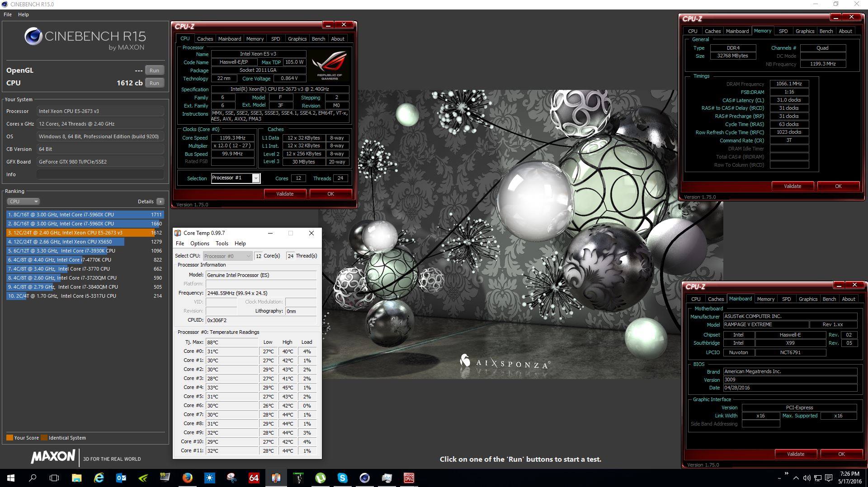
Task: Click Validate in CPU-Z CPU window
Action: (x=285, y=194)
